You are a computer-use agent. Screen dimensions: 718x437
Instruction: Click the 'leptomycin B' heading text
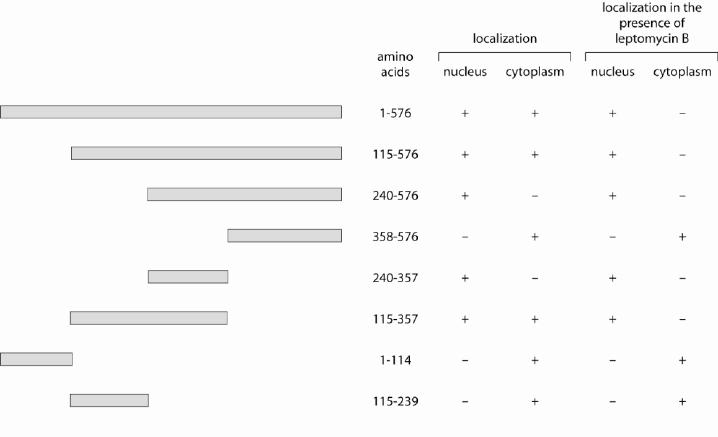pyautogui.click(x=652, y=38)
